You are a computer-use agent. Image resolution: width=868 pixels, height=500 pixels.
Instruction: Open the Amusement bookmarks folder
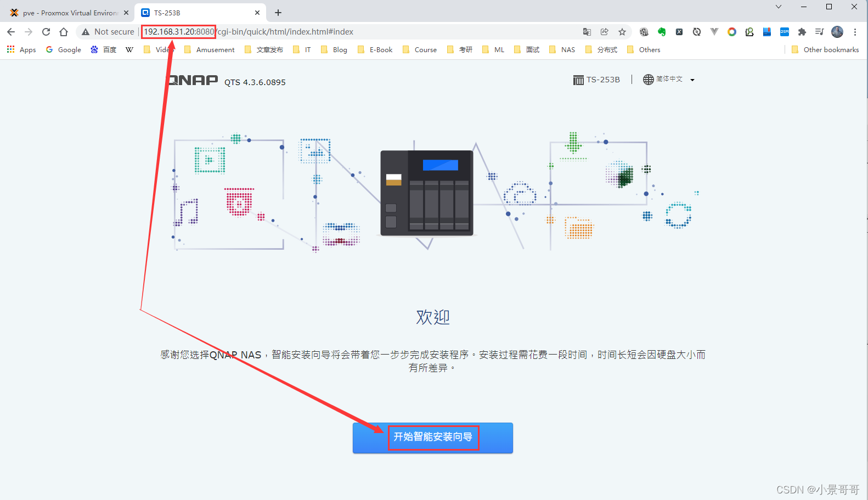(210, 49)
